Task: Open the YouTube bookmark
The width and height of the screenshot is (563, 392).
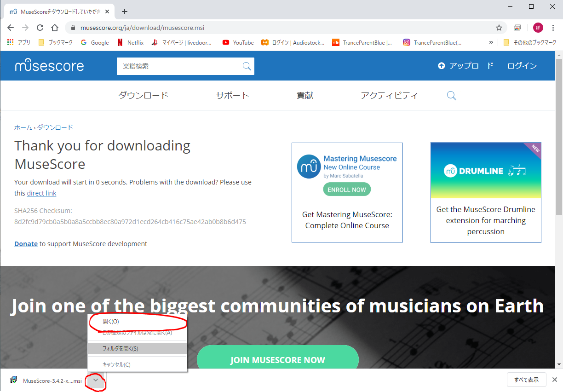Action: point(238,42)
